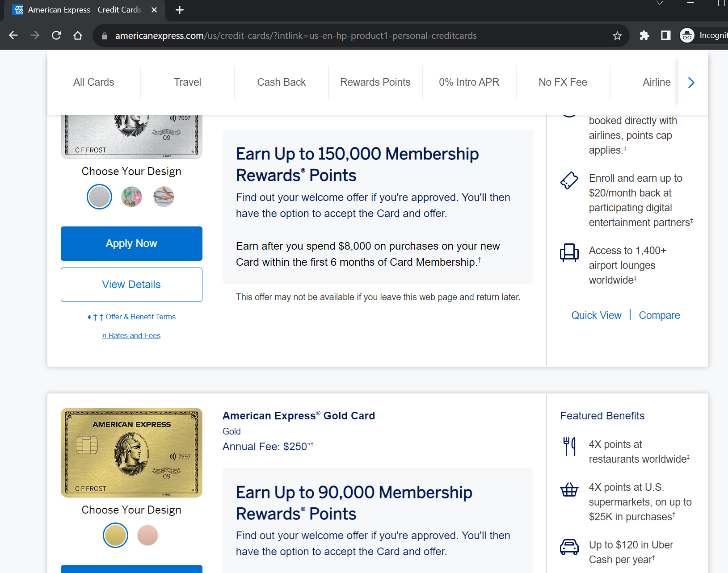Select the gold Gold Card design
The image size is (728, 573).
point(115,535)
